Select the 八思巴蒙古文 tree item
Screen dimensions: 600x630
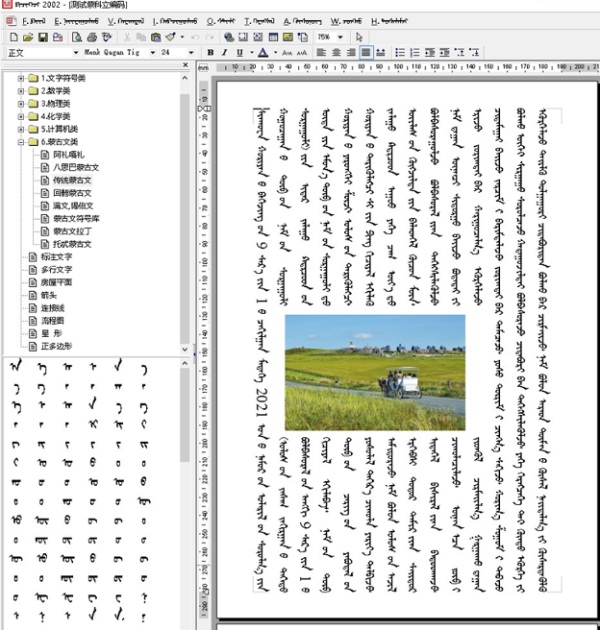76,168
